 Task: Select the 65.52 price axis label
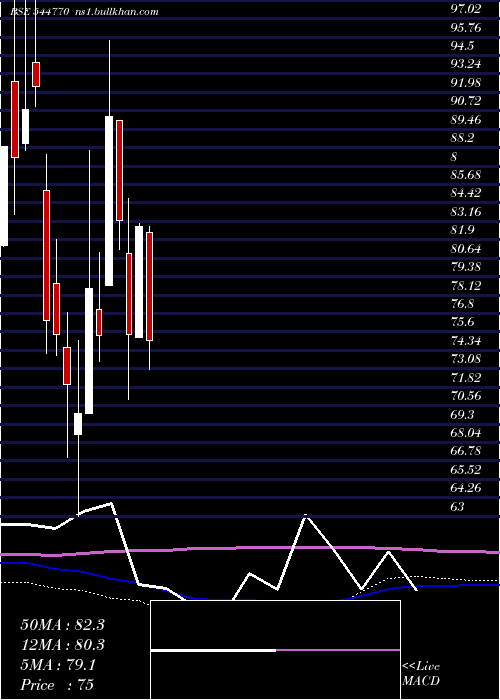(466, 470)
